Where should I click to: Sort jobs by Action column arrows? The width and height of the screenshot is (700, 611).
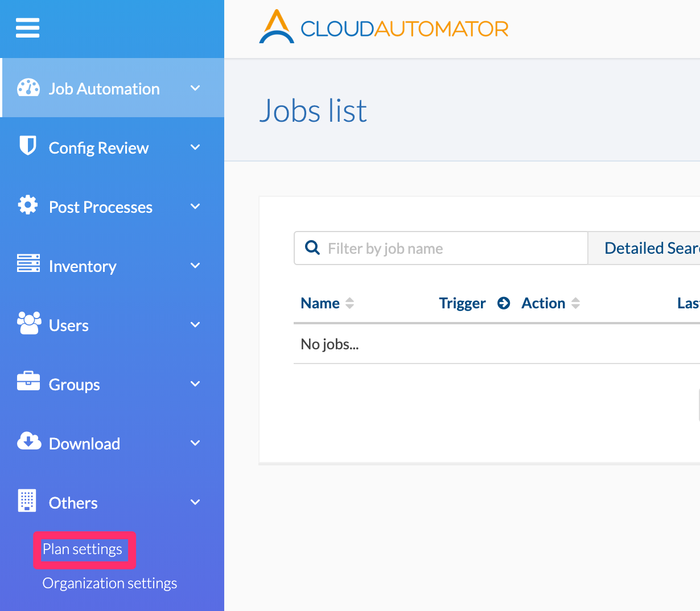[x=575, y=303]
